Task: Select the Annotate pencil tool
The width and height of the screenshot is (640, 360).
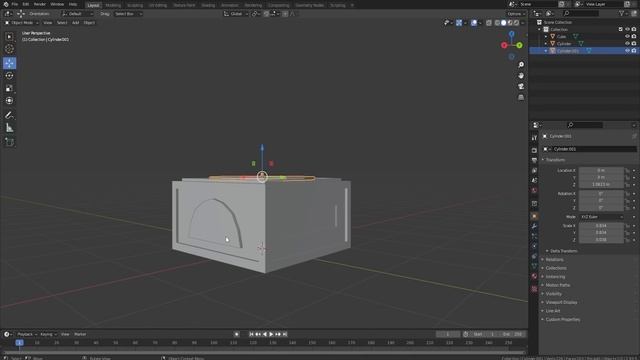Action: click(x=9, y=116)
